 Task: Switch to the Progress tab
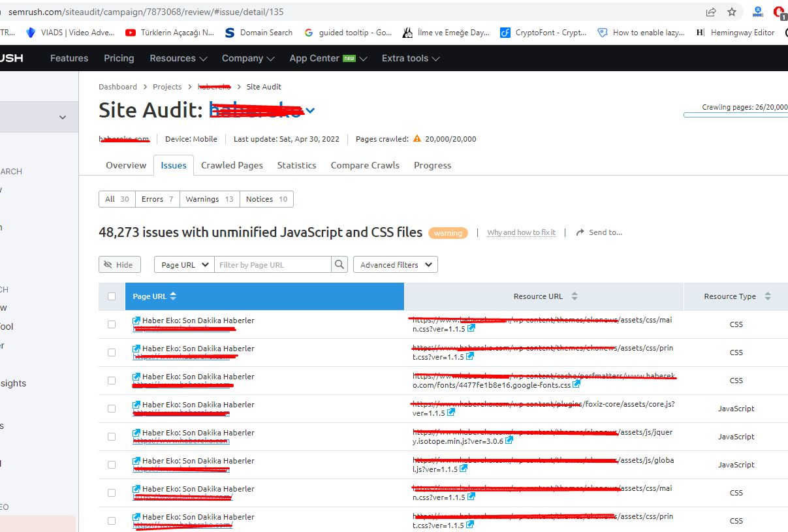point(432,165)
